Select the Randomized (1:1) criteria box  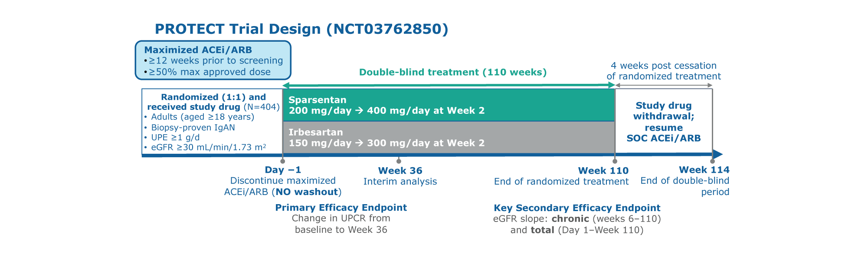[212, 122]
